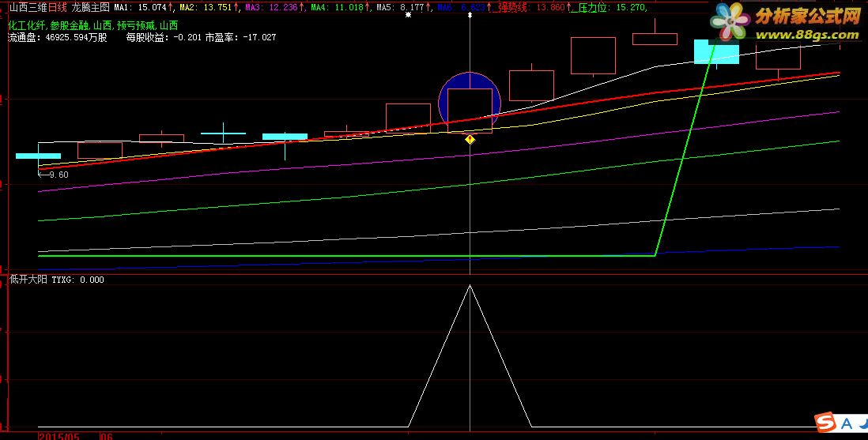
Task: Click the 压力位 15.270 label
Action: (610, 8)
